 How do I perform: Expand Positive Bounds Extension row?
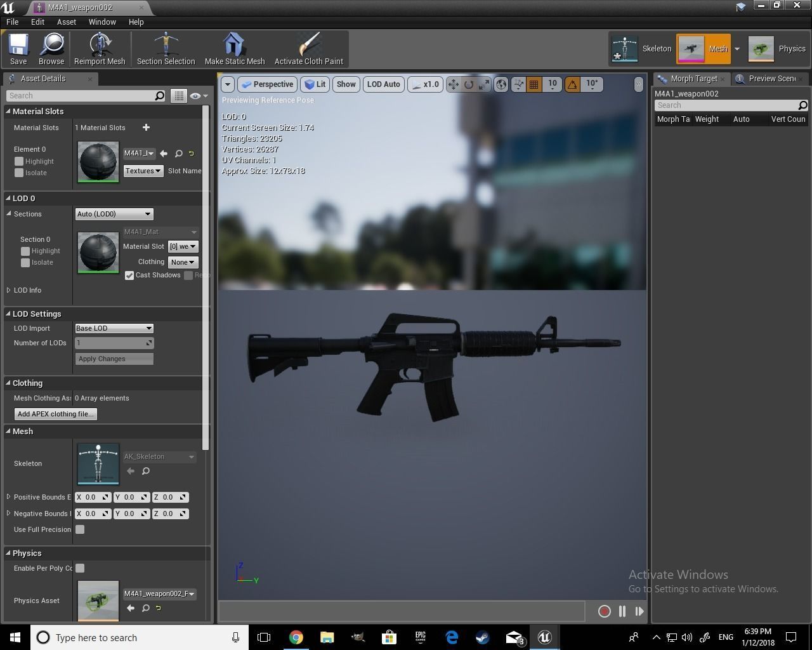pos(8,497)
